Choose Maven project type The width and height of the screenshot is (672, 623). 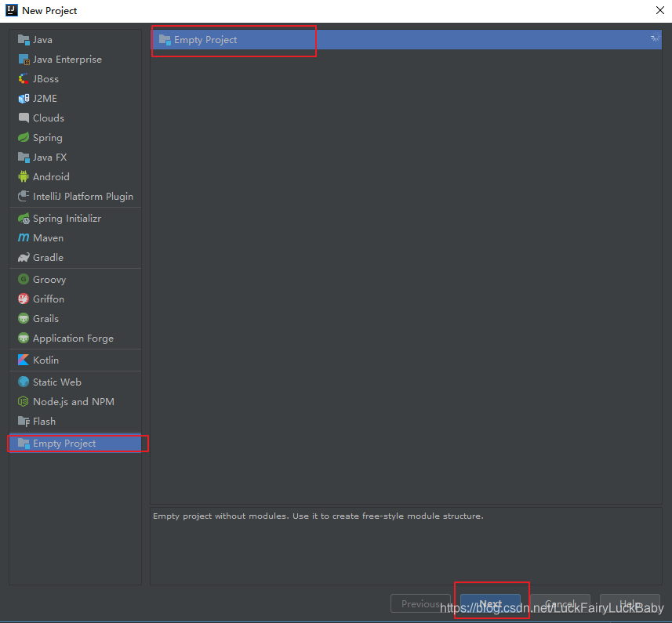75,237
